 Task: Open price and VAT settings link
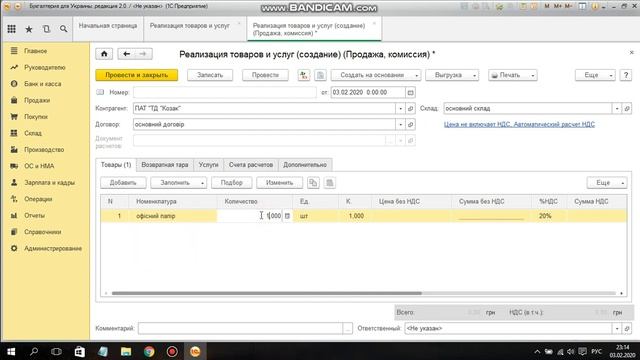(519, 124)
